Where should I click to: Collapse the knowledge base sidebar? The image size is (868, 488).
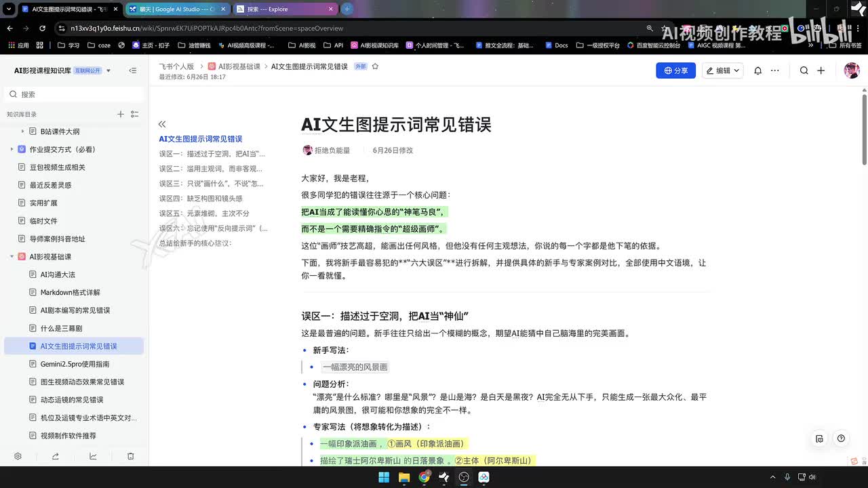pos(133,70)
